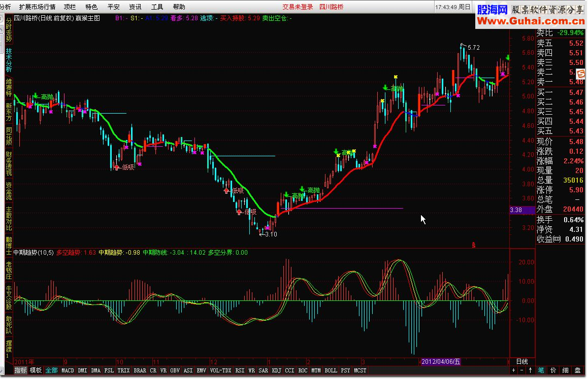Open the 同花顺 sidebar tab
This screenshot has height=379, width=588.
(9, 136)
